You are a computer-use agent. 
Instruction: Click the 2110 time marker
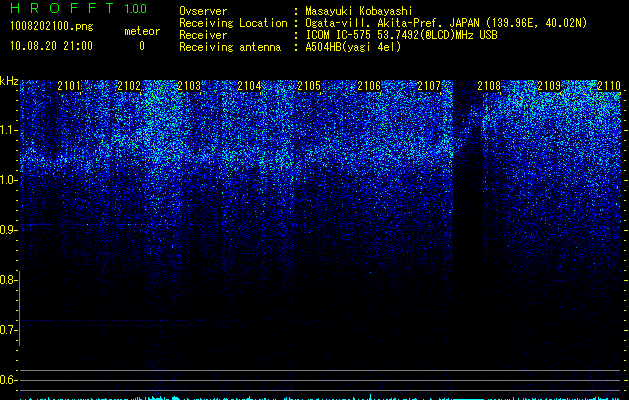609,86
